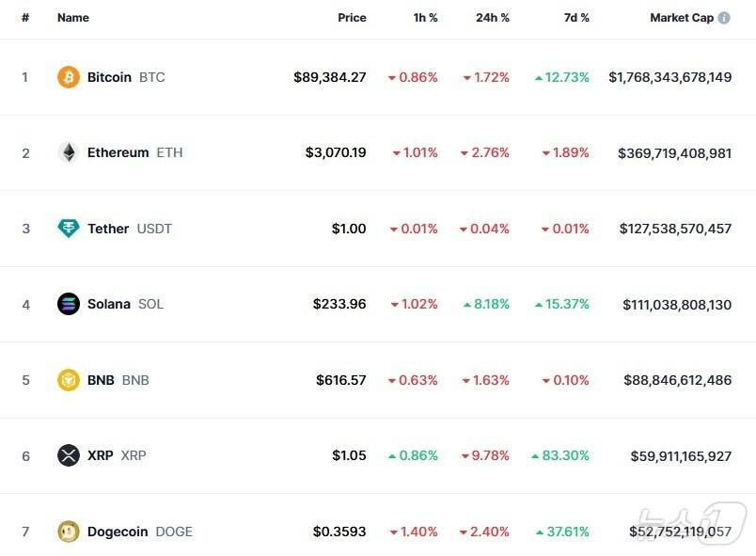
Task: Click the Market Cap info icon
Action: pyautogui.click(x=724, y=18)
